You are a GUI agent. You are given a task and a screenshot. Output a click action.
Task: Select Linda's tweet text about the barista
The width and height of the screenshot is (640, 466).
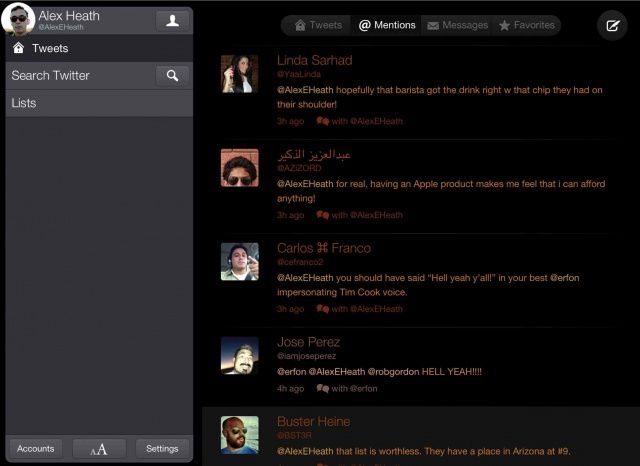coord(440,97)
